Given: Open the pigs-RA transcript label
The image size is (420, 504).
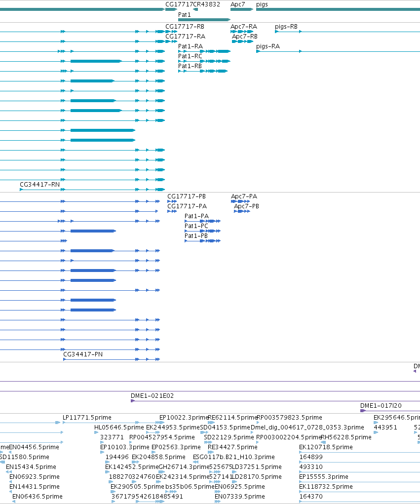Looking at the screenshot, I should [x=268, y=46].
